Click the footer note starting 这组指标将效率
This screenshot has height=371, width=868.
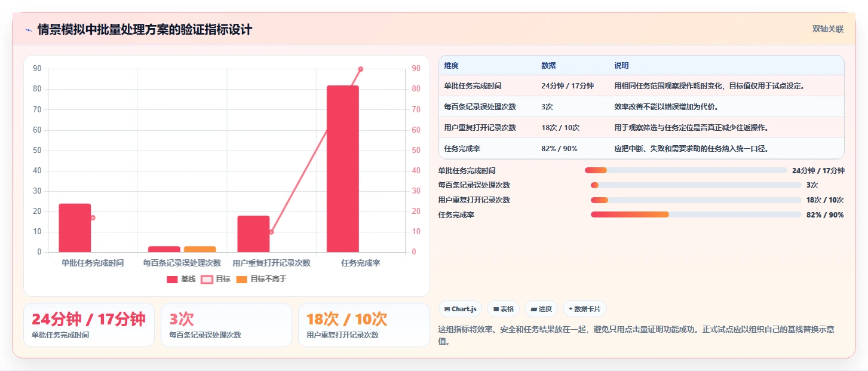pyautogui.click(x=637, y=335)
